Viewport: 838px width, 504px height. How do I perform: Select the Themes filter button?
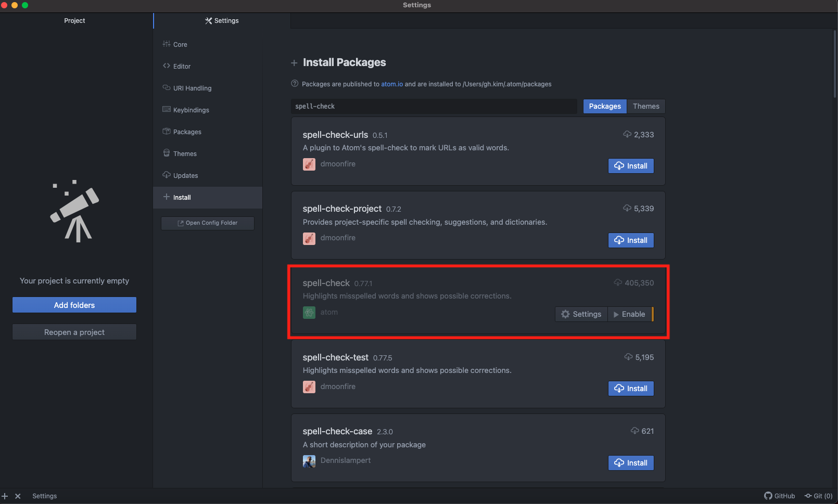646,106
